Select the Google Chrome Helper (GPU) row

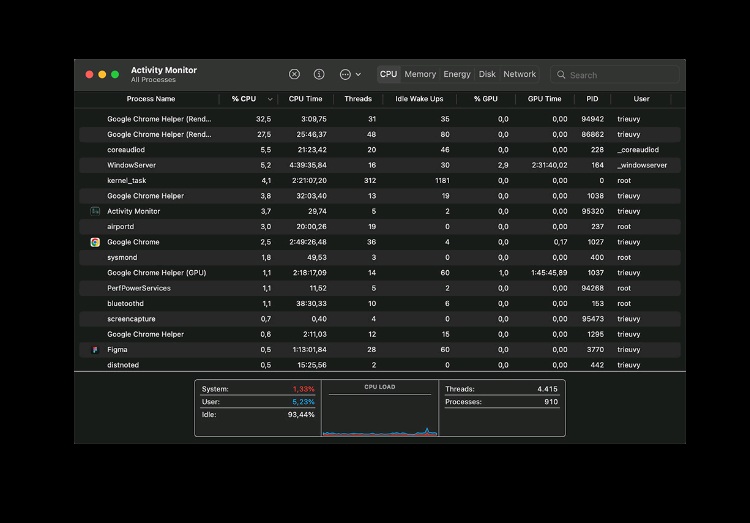[380, 273]
